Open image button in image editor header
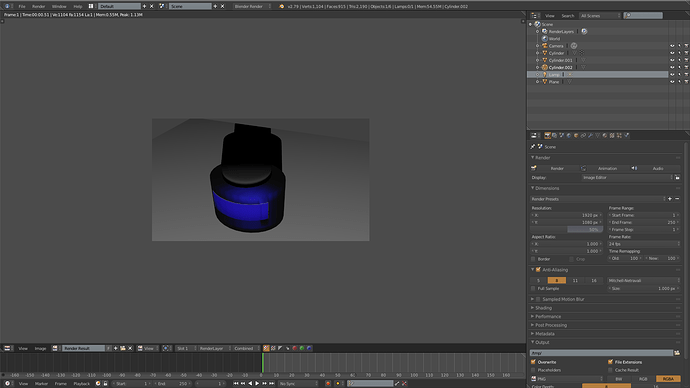This screenshot has height=388, width=690. [123, 348]
